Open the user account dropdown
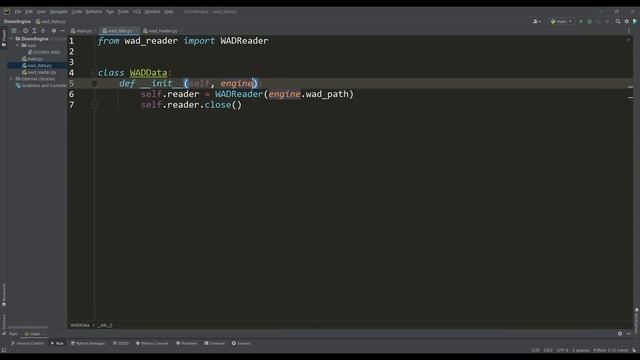640x360 pixels. (x=537, y=21)
